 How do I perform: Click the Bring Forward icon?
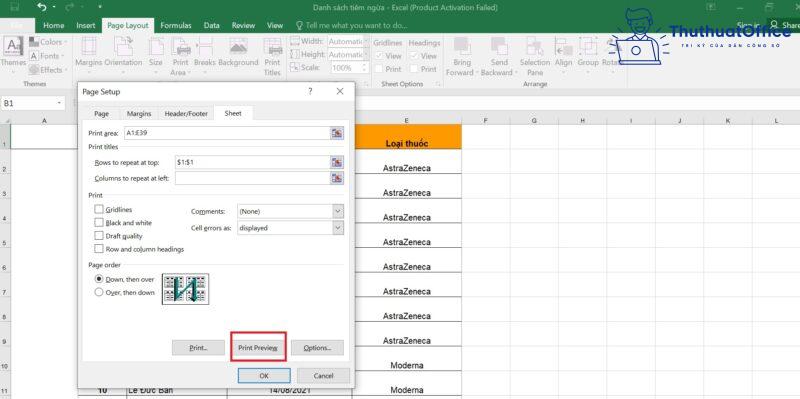click(x=462, y=46)
